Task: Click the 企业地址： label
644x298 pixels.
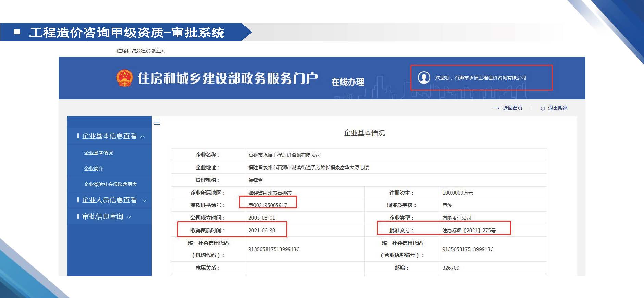Action: tap(208, 167)
